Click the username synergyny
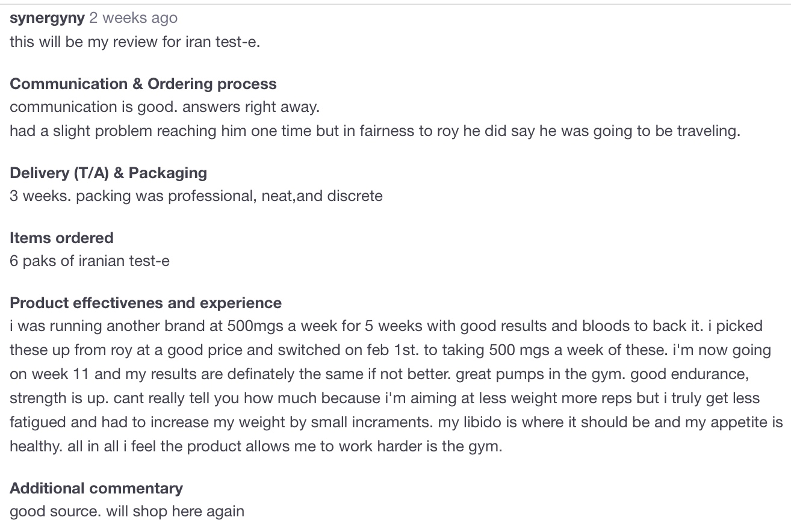Image resolution: width=791 pixels, height=532 pixels. 47,18
